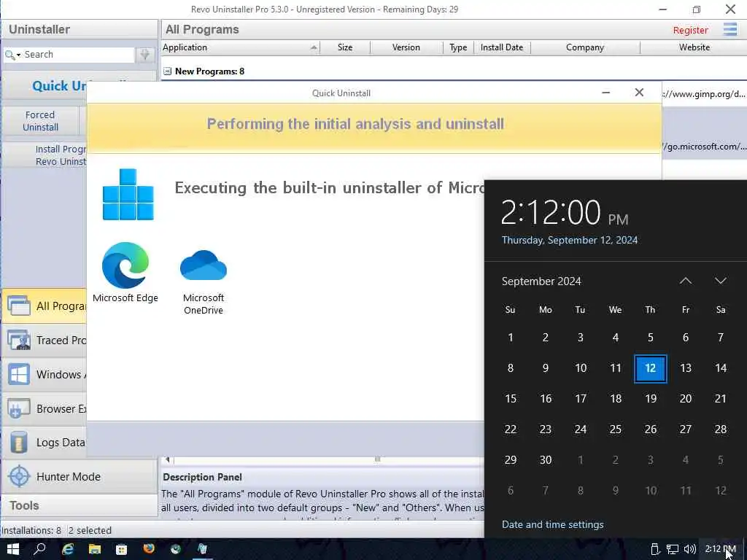Viewport: 747px width, 560px height.
Task: Open the Logs Database sidebar module
Action: point(44,443)
